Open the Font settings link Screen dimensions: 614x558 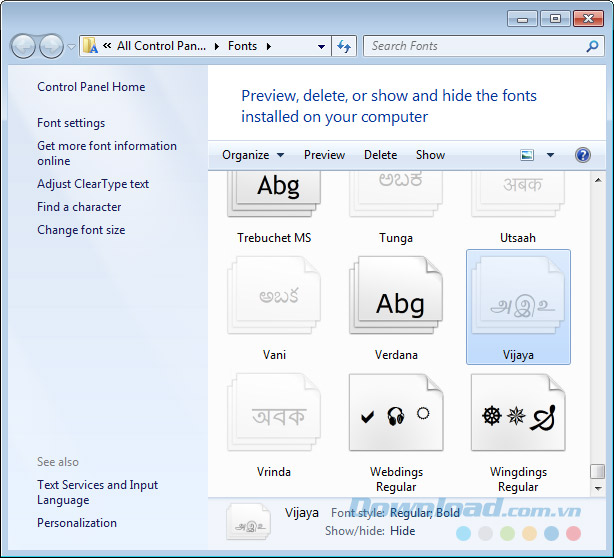(x=71, y=123)
